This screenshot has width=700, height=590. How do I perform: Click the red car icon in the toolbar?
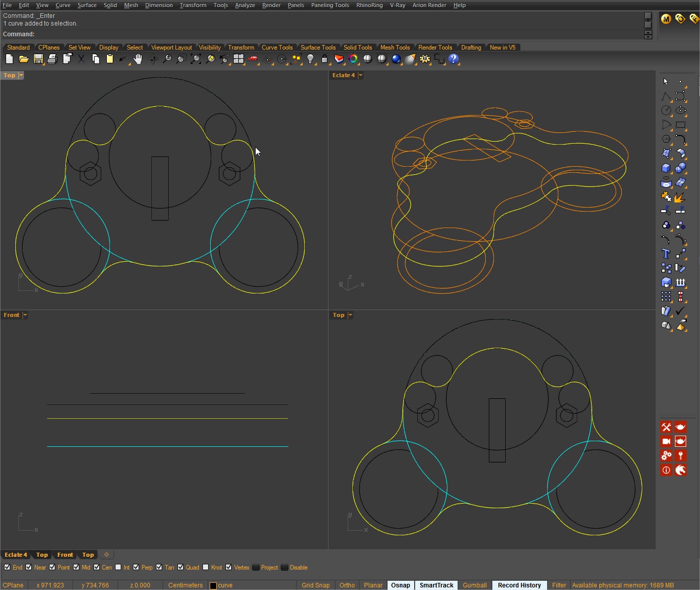click(253, 59)
